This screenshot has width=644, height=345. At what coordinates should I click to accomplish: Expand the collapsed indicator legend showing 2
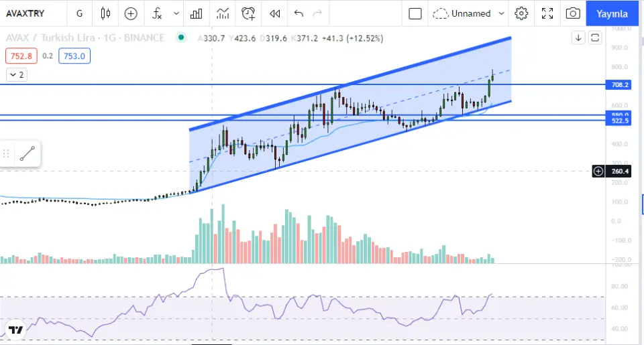point(16,75)
